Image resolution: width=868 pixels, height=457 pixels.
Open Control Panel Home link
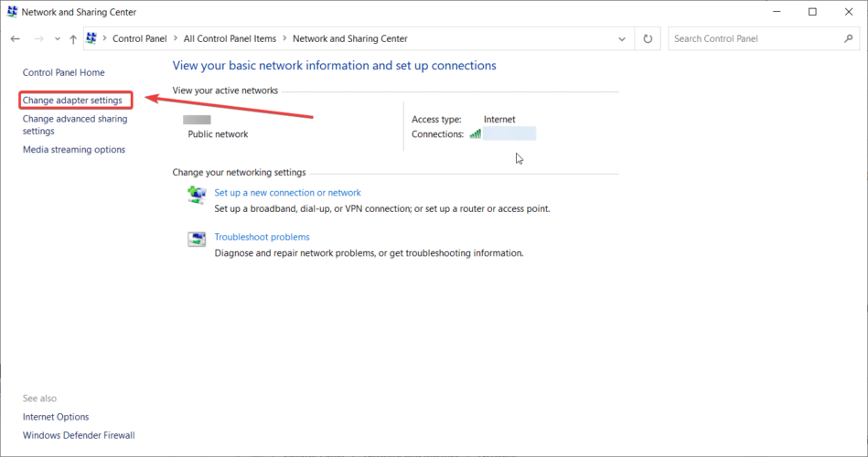(64, 72)
